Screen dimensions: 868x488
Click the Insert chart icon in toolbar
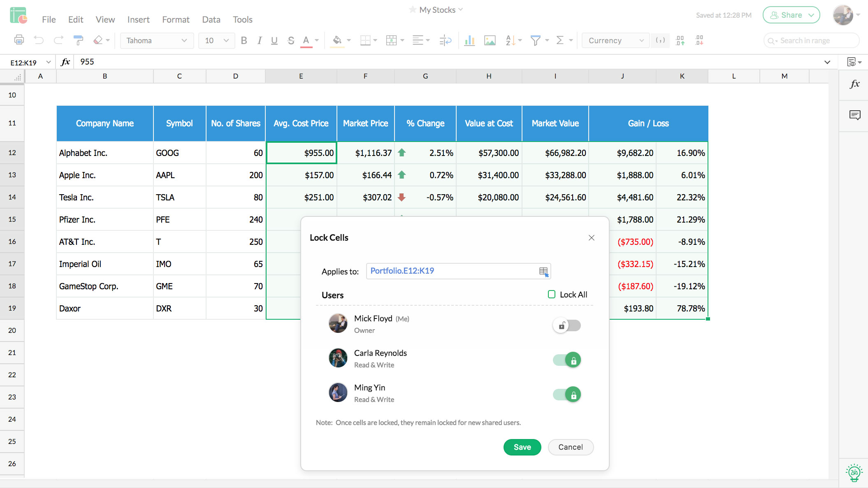470,41
